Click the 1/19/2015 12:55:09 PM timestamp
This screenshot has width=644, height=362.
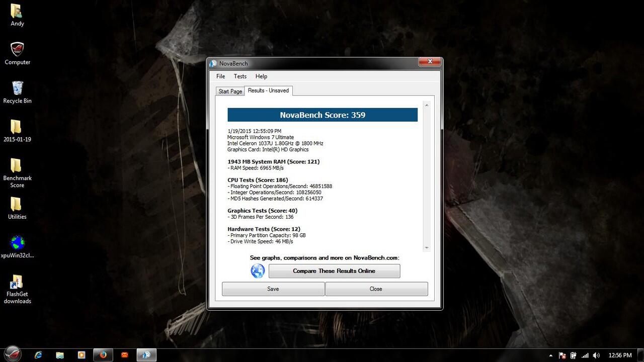[254, 131]
